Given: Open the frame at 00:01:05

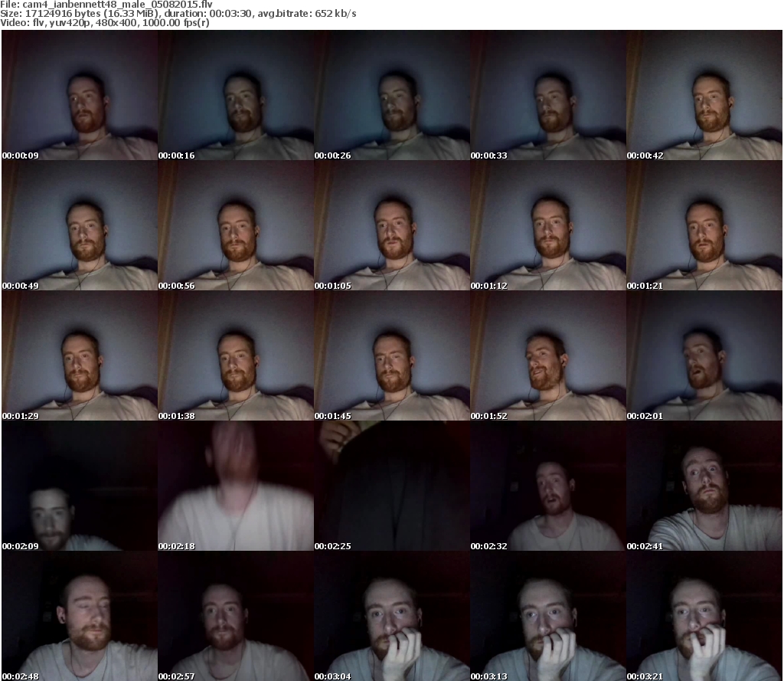Looking at the screenshot, I should [392, 225].
